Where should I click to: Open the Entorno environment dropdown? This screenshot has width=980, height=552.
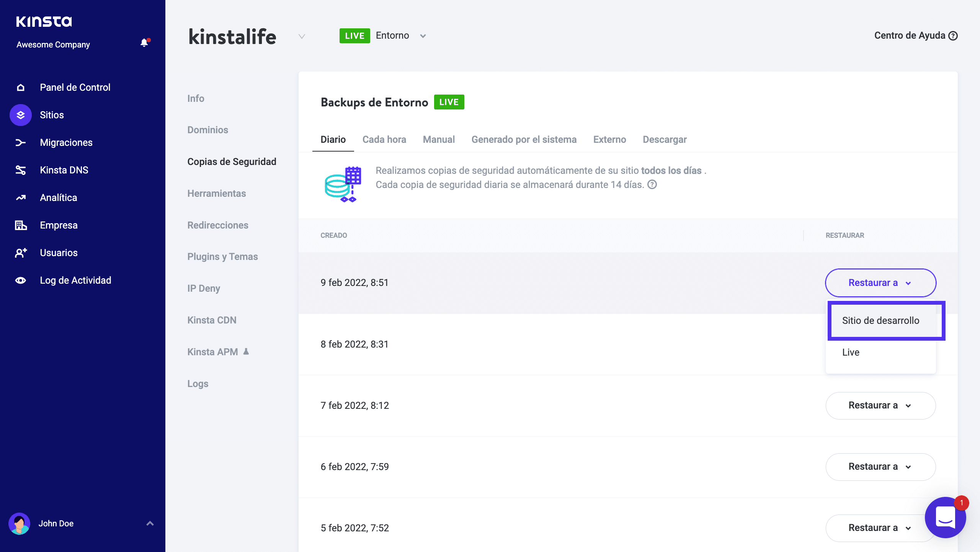(x=423, y=36)
